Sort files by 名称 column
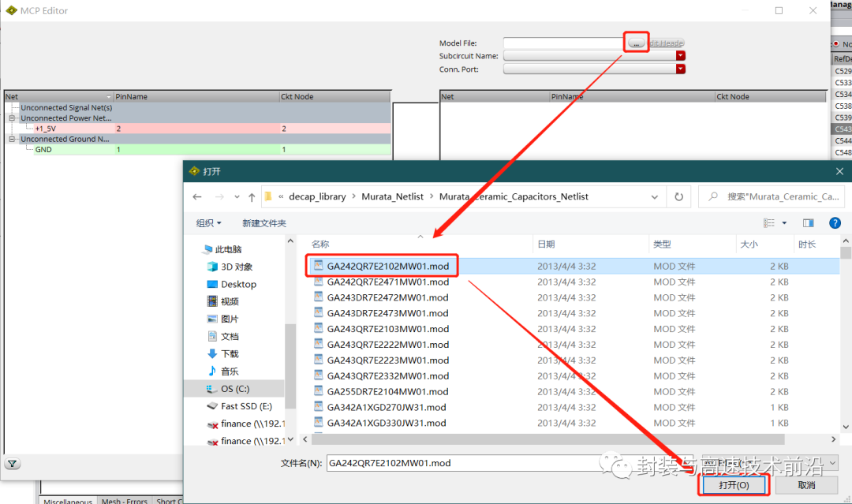Image resolution: width=852 pixels, height=504 pixels. click(x=320, y=245)
